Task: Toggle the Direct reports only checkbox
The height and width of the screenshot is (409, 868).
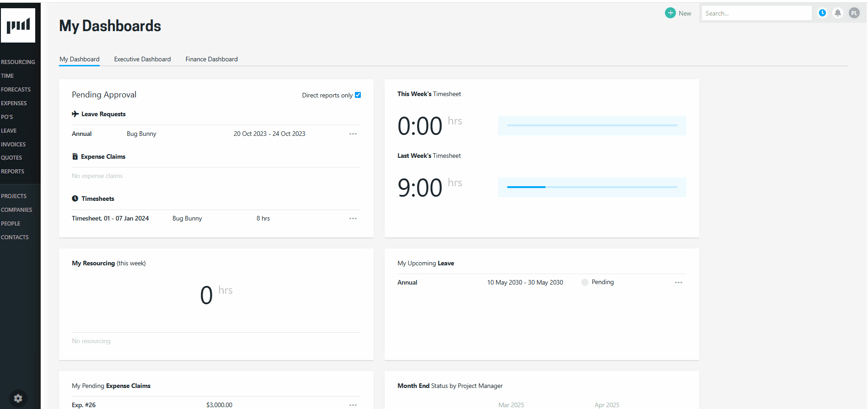Action: point(358,95)
